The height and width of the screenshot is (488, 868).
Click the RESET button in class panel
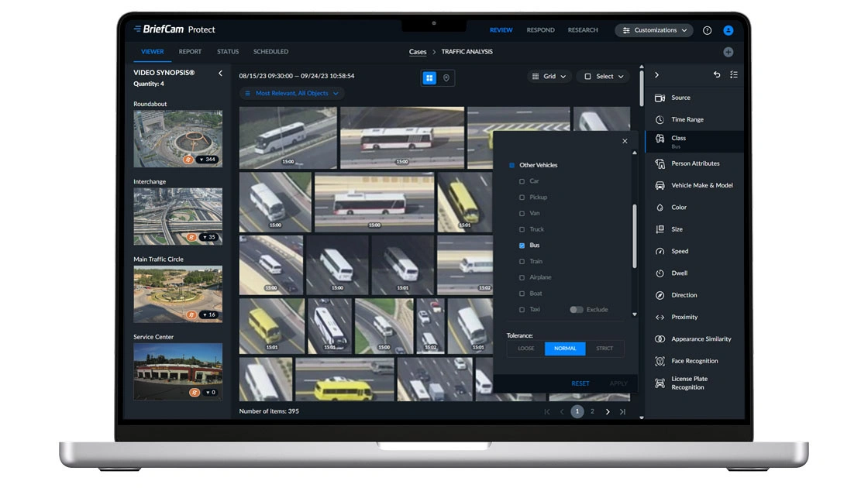(x=580, y=383)
